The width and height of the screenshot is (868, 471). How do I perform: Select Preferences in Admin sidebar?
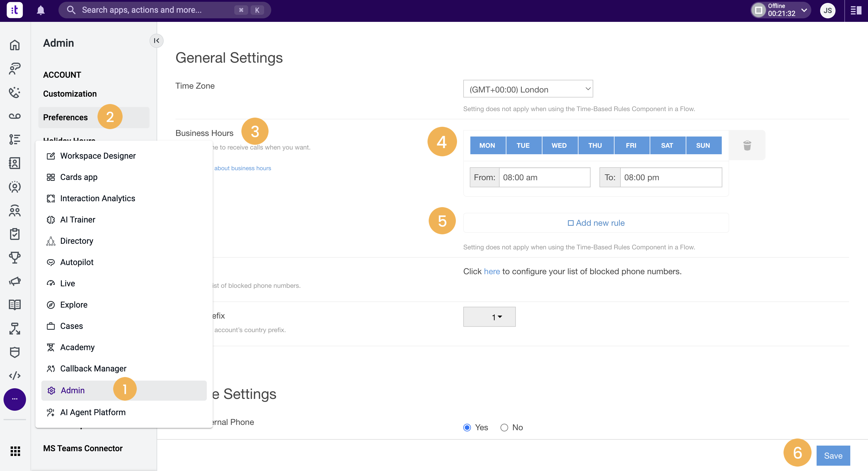(x=94, y=118)
